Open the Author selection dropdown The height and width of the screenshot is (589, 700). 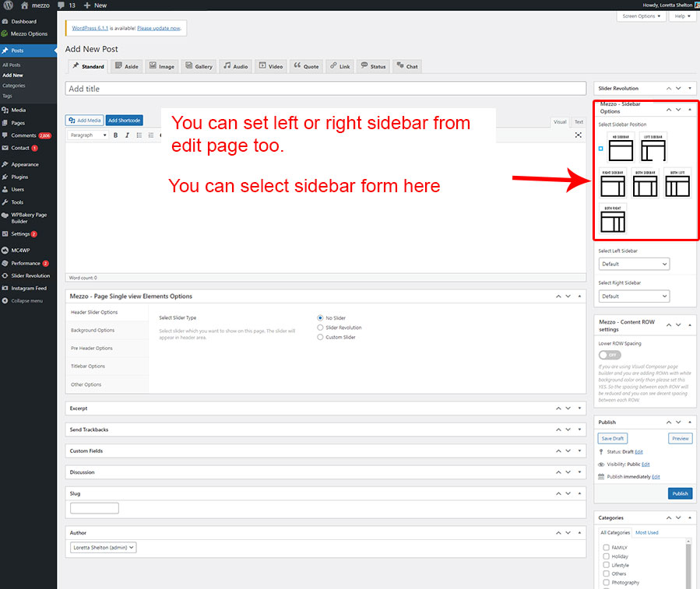pos(103,548)
